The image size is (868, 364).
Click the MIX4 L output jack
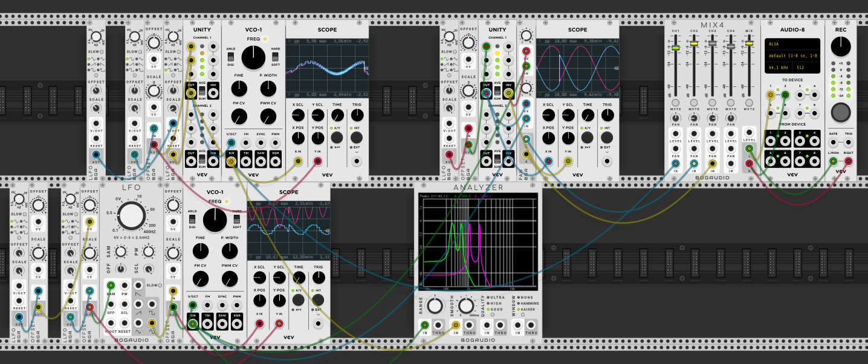(750, 148)
